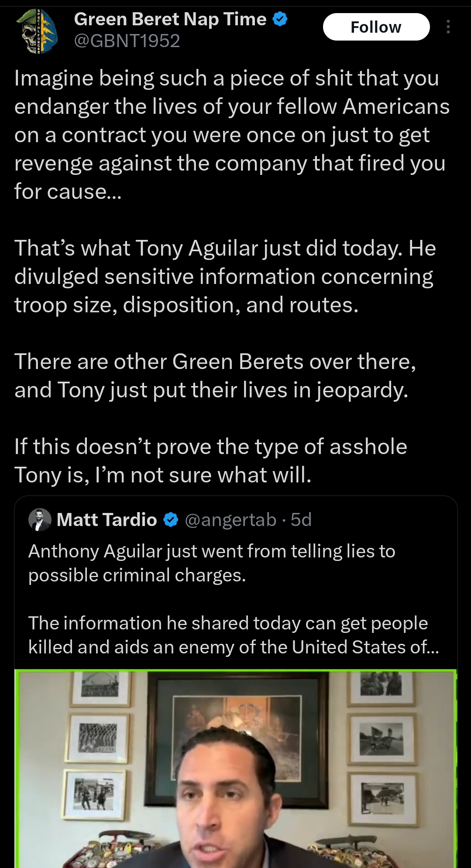Open the three-dot more options menu
Image resolution: width=471 pixels, height=868 pixels.
click(448, 27)
